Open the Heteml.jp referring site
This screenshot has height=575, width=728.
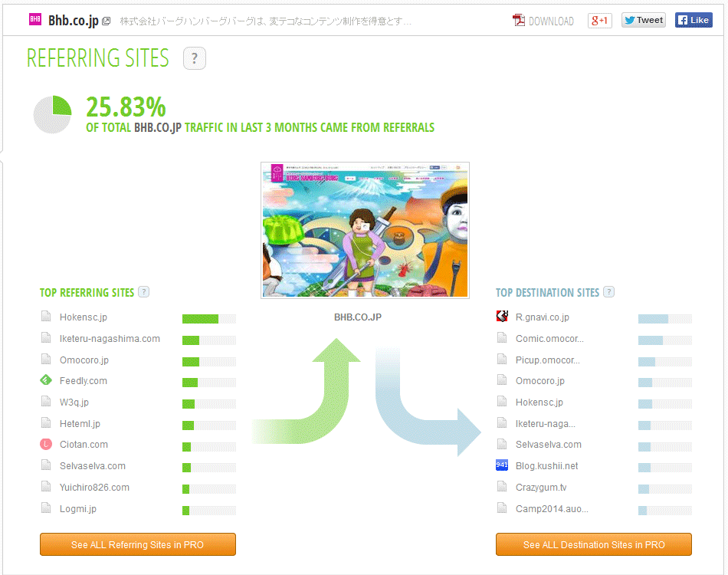[x=80, y=424]
